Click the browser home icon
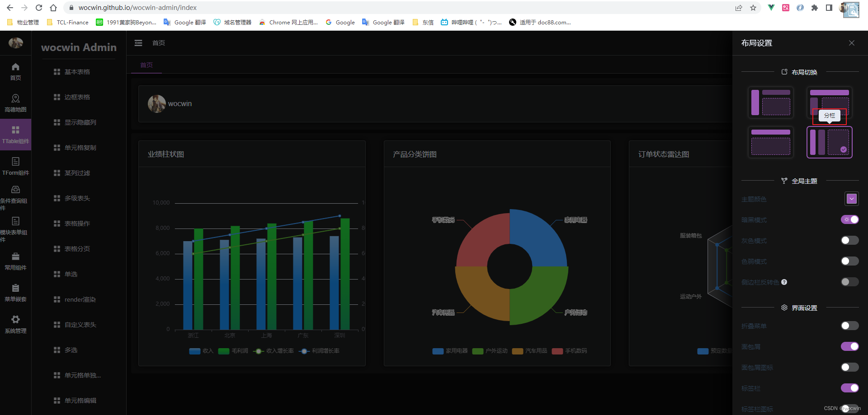The image size is (868, 415). (x=53, y=8)
